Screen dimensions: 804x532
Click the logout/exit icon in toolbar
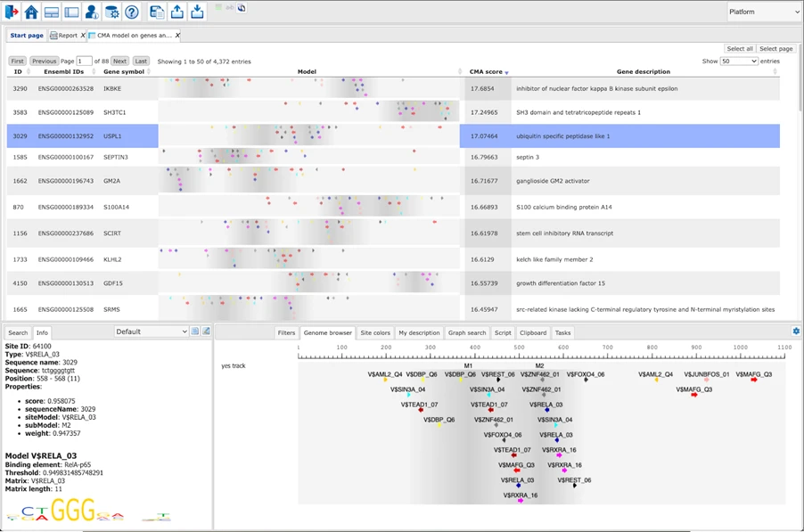pos(11,11)
